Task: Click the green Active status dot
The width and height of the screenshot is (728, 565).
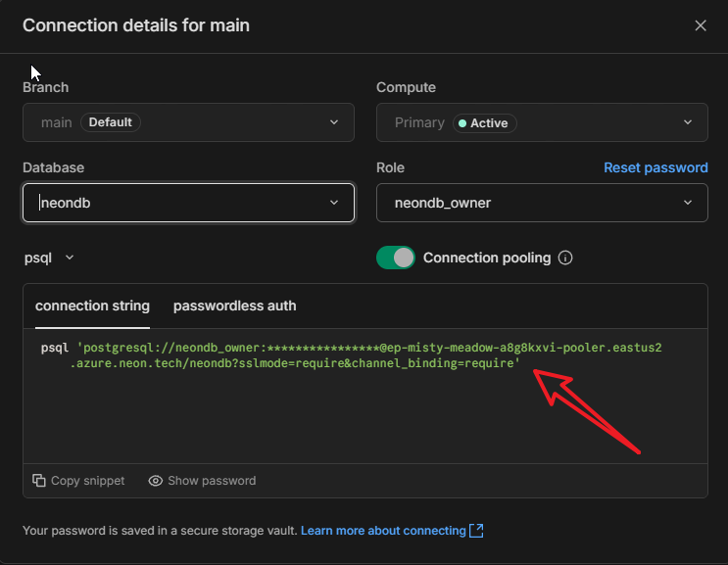Action: (460, 123)
